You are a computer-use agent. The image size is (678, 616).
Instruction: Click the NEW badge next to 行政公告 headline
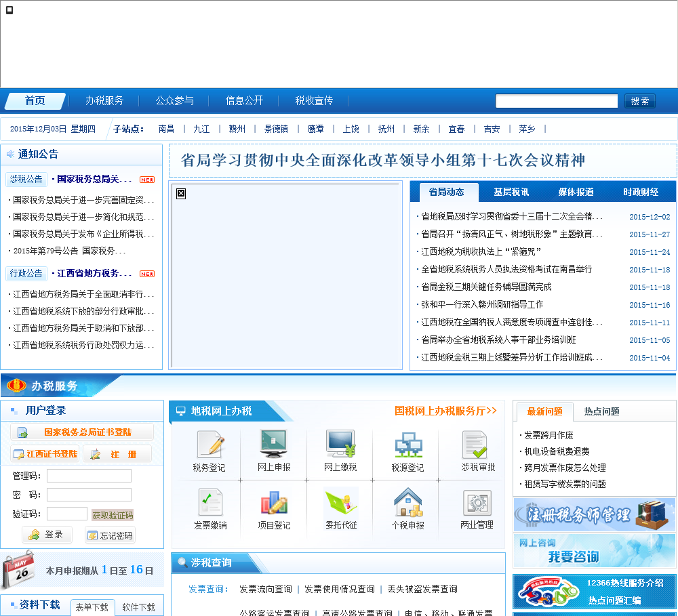(147, 274)
